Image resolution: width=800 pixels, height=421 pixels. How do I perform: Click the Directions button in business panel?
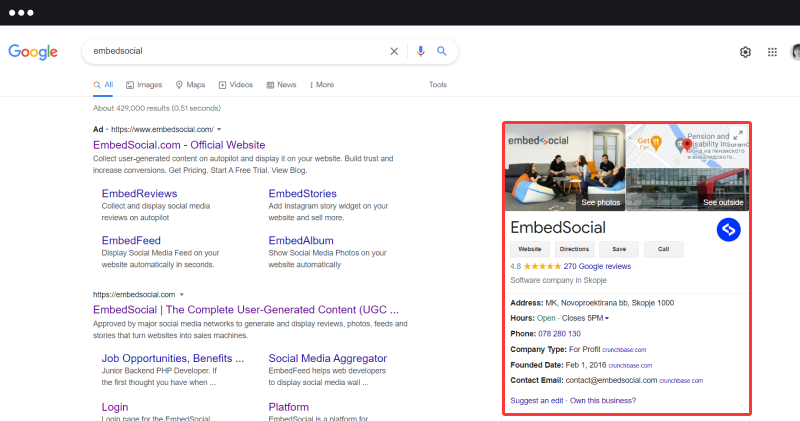coord(575,249)
